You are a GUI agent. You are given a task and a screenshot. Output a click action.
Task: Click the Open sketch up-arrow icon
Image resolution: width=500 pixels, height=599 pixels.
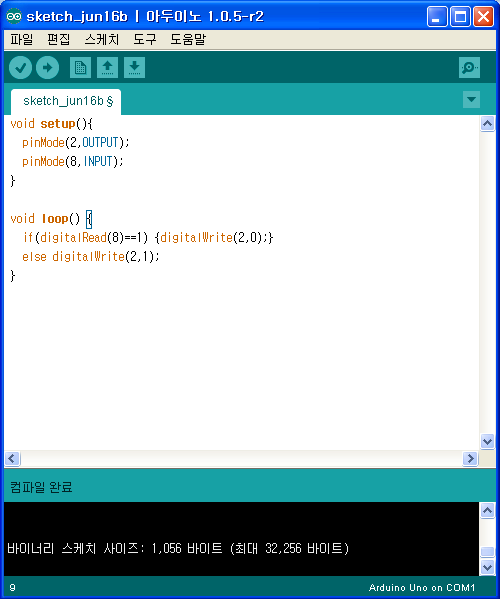click(x=107, y=68)
